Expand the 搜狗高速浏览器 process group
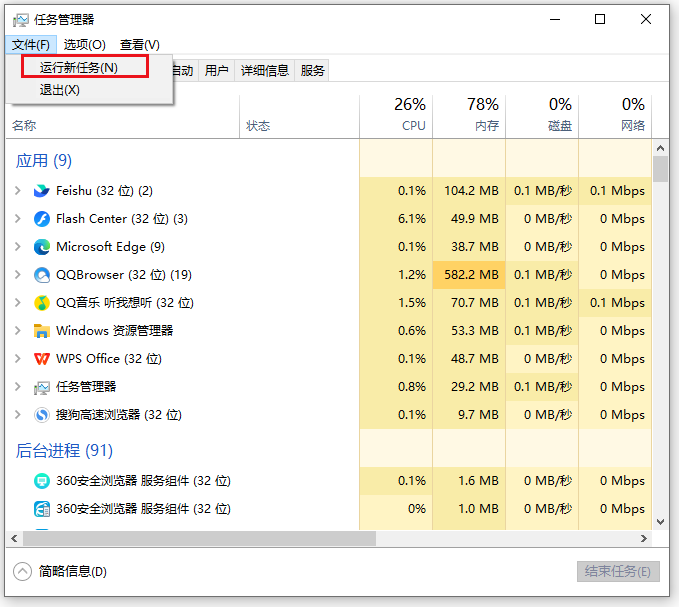The height and width of the screenshot is (607, 679). coord(18,415)
